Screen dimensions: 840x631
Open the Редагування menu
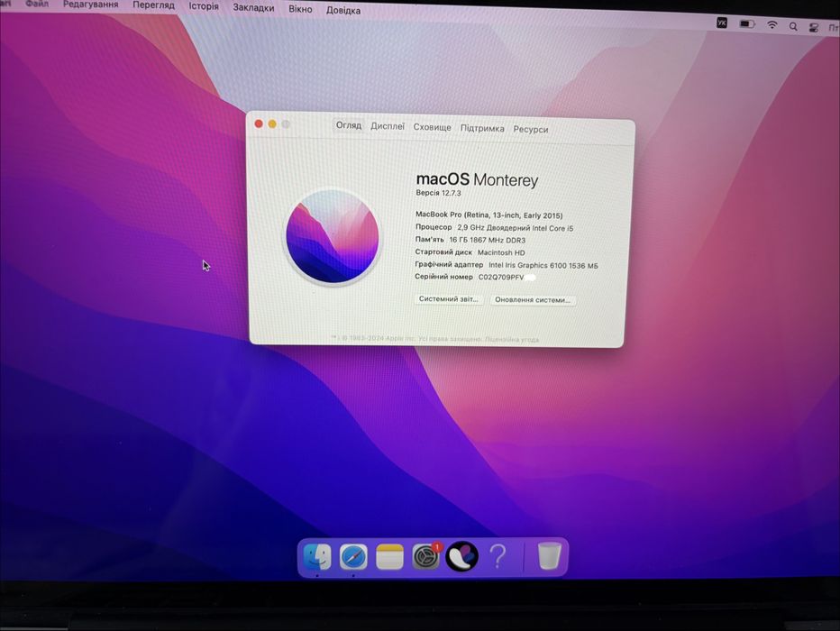pos(90,5)
